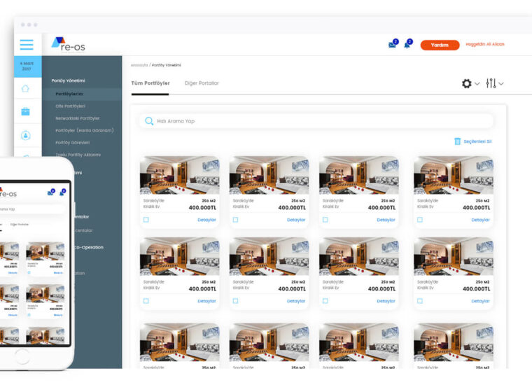Click the home icon in left rail
532x392 pixels.
[27, 89]
